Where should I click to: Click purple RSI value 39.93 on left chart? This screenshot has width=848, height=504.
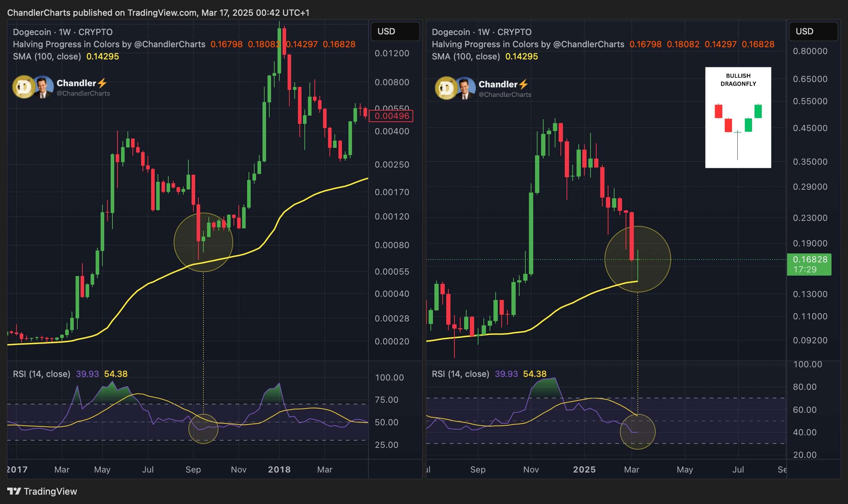pos(87,374)
